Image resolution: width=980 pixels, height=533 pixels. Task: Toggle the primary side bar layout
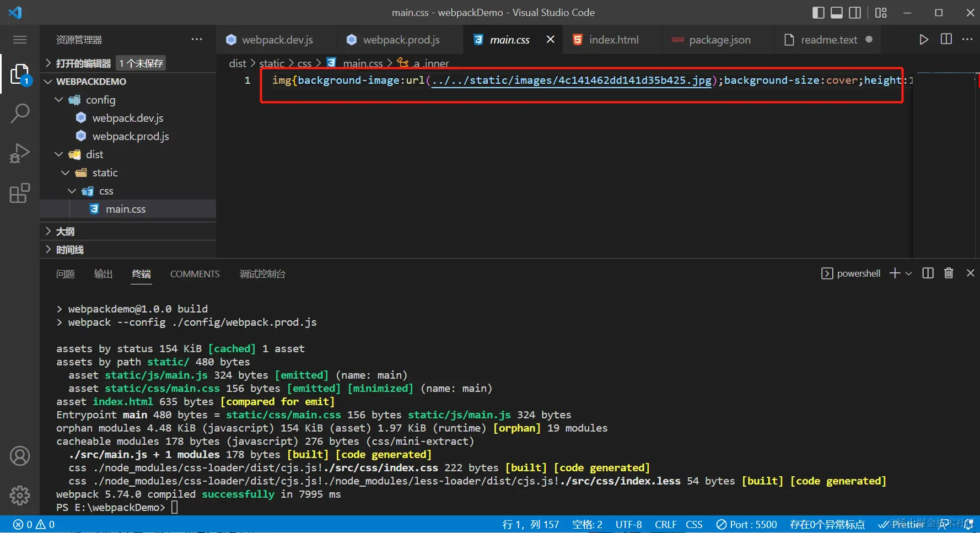pos(819,13)
